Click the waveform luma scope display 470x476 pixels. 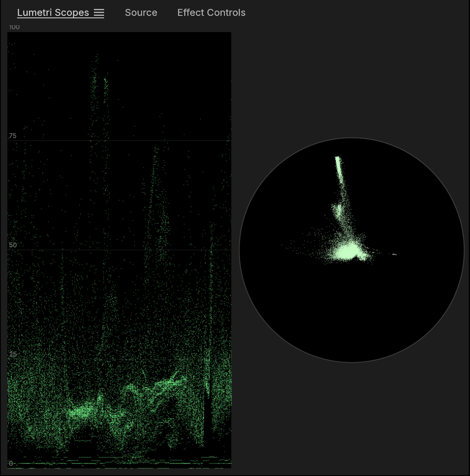pyautogui.click(x=119, y=250)
